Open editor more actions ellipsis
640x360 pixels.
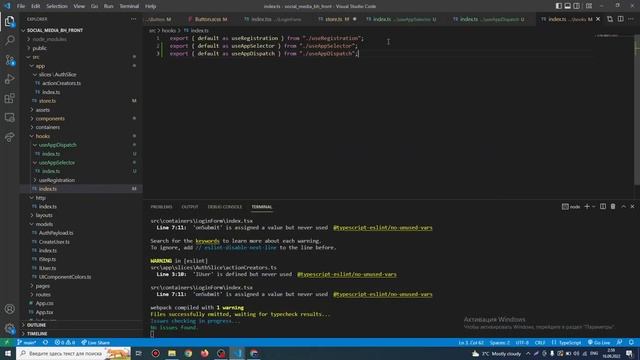click(631, 19)
